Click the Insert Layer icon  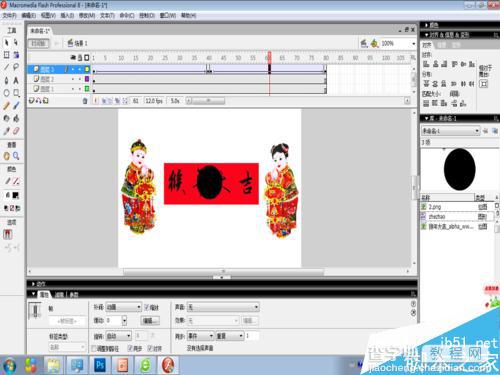pyautogui.click(x=31, y=100)
